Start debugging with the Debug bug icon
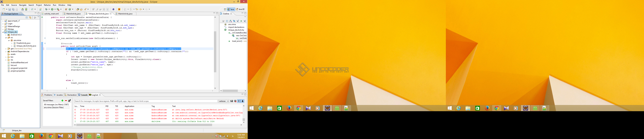The image size is (644, 139). (x=46, y=9)
